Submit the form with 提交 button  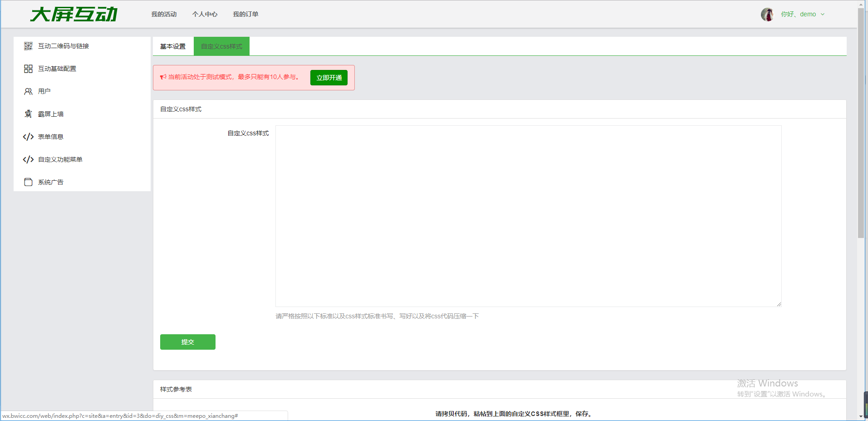coord(187,342)
